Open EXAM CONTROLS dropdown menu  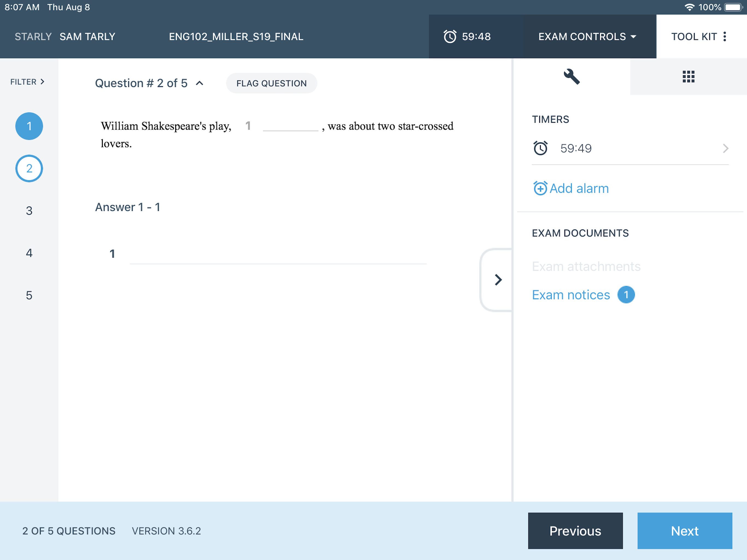pos(587,36)
